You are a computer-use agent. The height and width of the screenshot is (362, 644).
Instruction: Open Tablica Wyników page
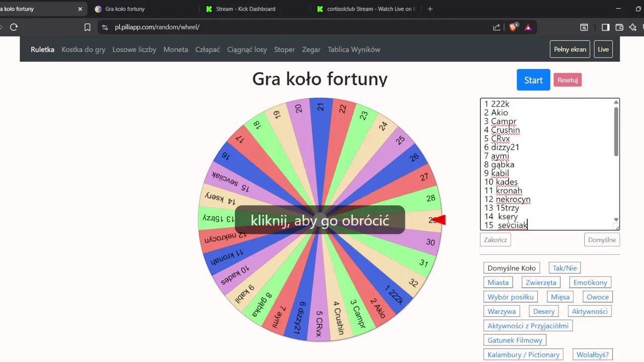click(354, 49)
